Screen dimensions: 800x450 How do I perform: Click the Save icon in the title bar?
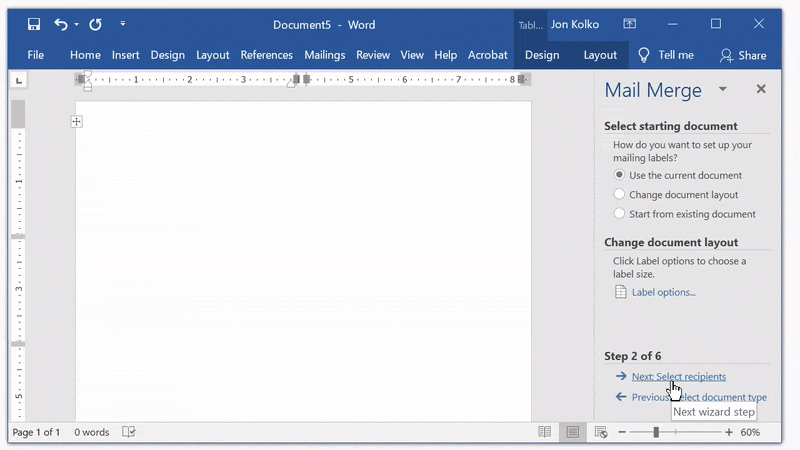(34, 24)
